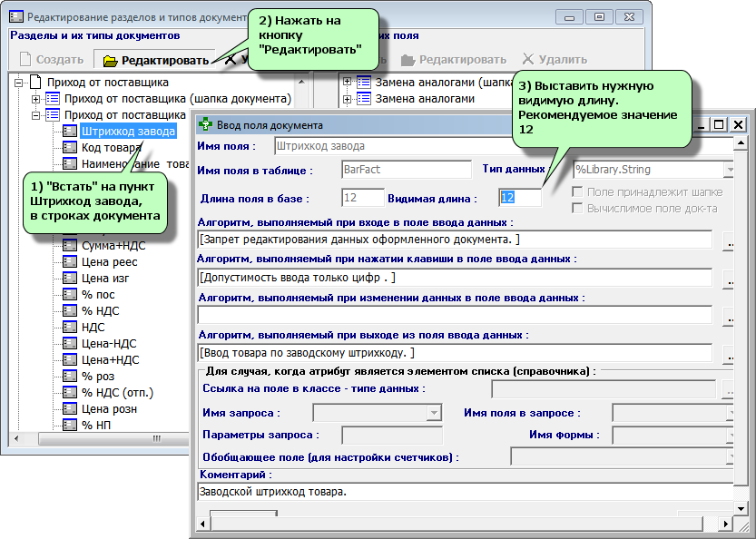This screenshot has width=756, height=539.
Task: Click the Создать button in left toolbar
Action: coord(50,61)
